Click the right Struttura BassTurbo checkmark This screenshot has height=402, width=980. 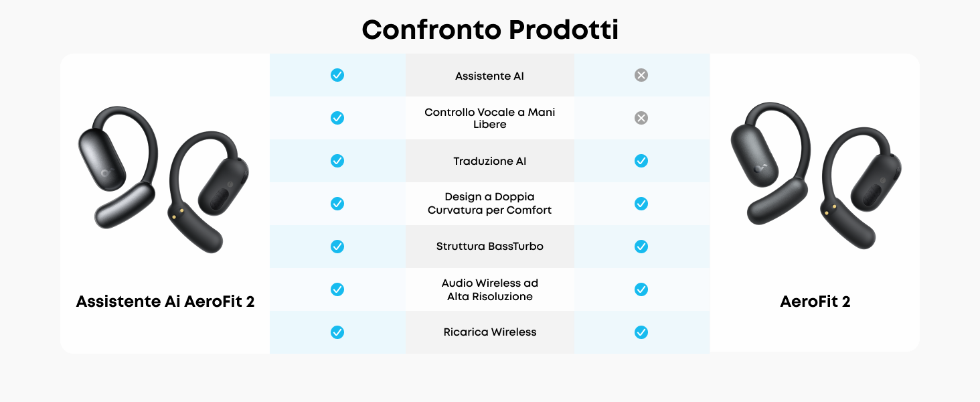[x=641, y=247]
